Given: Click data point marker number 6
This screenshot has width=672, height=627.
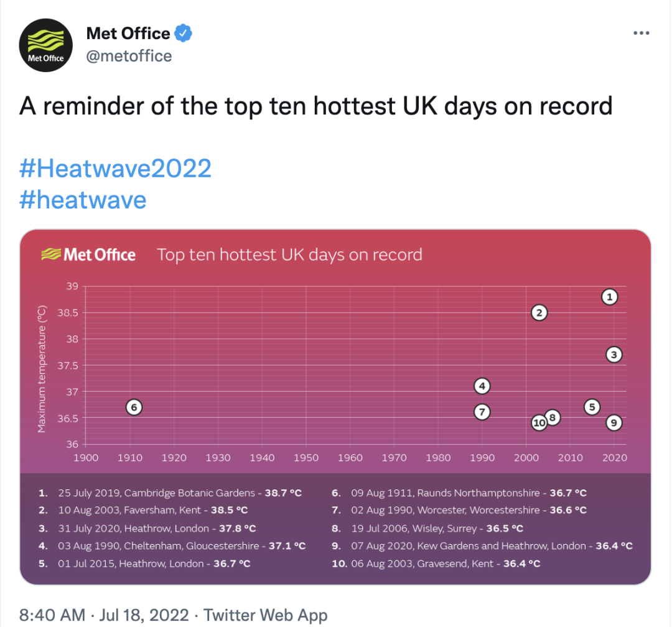Looking at the screenshot, I should pos(134,407).
